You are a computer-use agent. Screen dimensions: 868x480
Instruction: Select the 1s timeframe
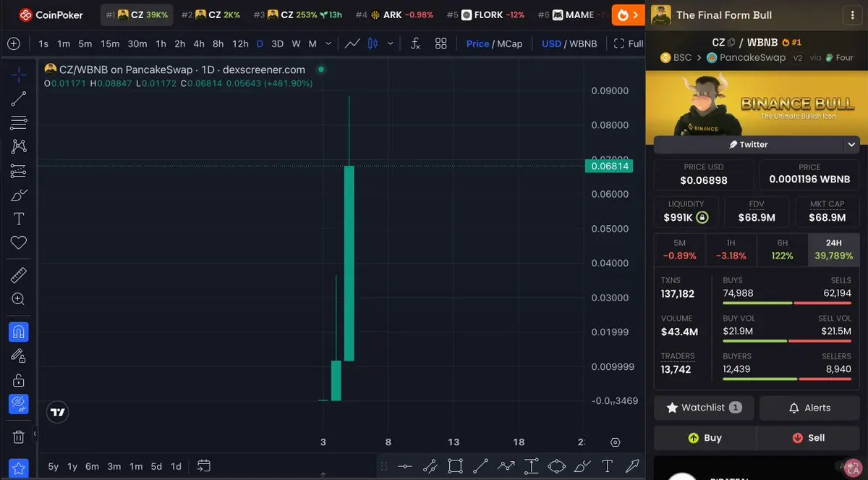point(44,43)
